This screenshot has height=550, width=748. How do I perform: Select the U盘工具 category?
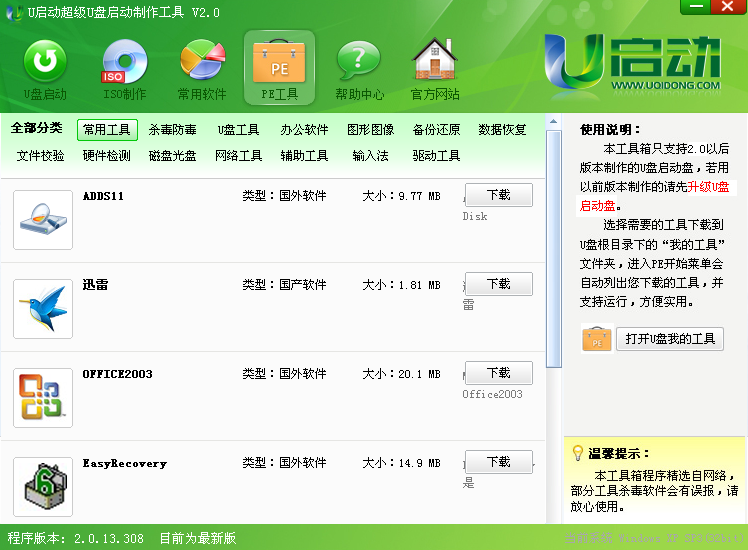[x=239, y=130]
